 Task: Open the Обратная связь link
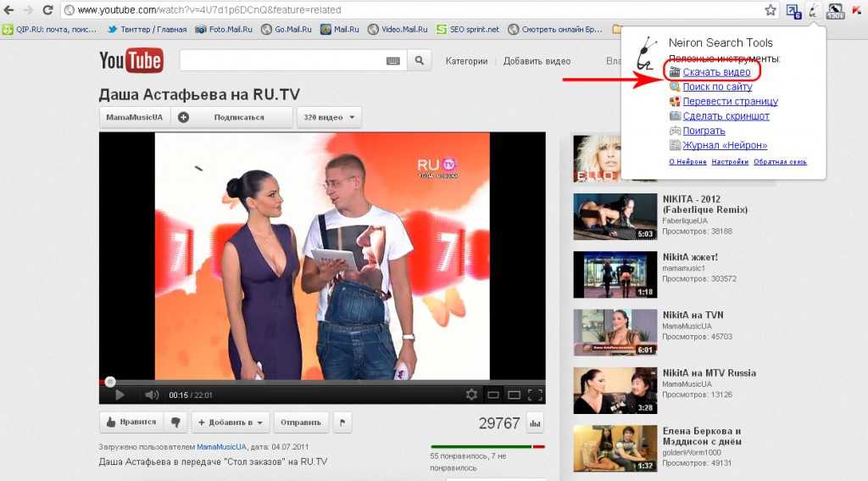point(780,162)
